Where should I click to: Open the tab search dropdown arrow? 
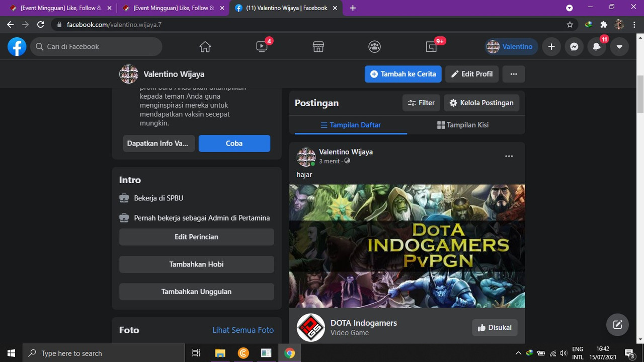pyautogui.click(x=570, y=8)
